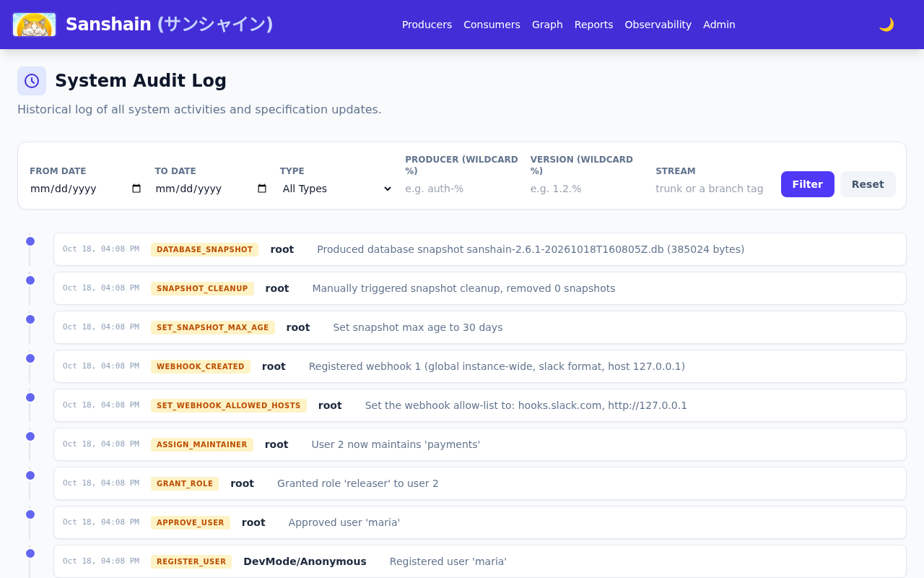Select the APPROVE_USER type badge
Image resolution: width=924 pixels, height=578 pixels.
(191, 522)
